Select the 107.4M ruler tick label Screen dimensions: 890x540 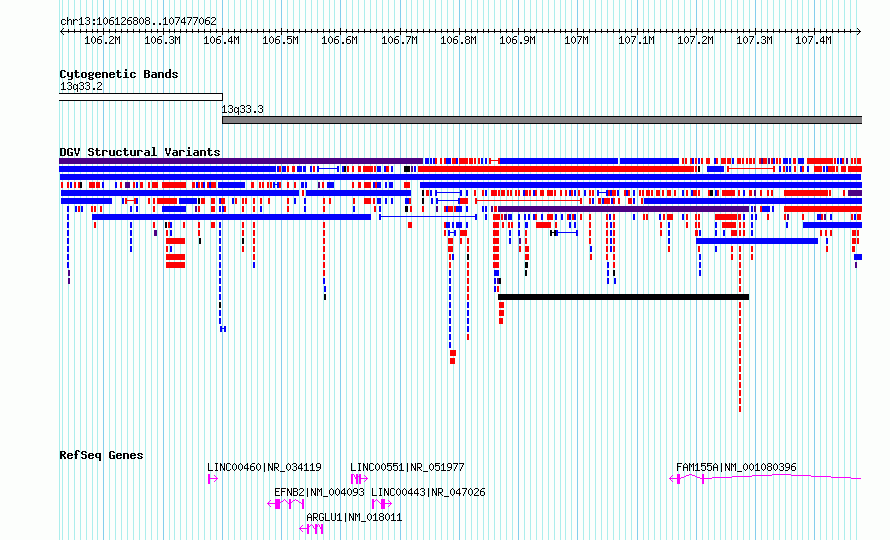click(x=813, y=40)
